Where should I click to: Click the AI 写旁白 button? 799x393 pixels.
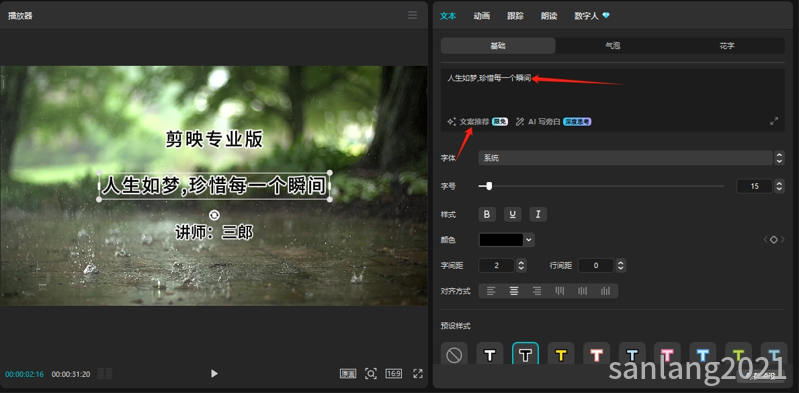(x=553, y=122)
